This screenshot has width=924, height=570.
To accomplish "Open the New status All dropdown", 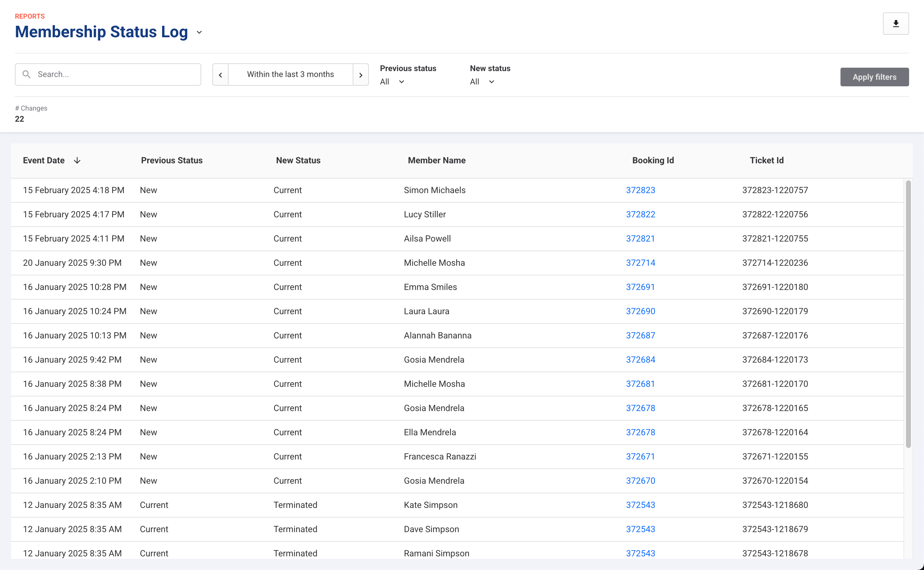I will (x=482, y=82).
